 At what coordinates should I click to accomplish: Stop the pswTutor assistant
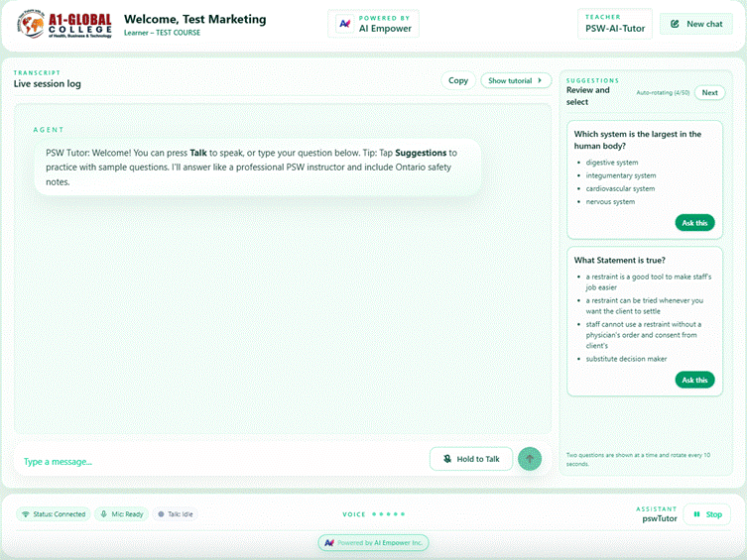click(707, 514)
